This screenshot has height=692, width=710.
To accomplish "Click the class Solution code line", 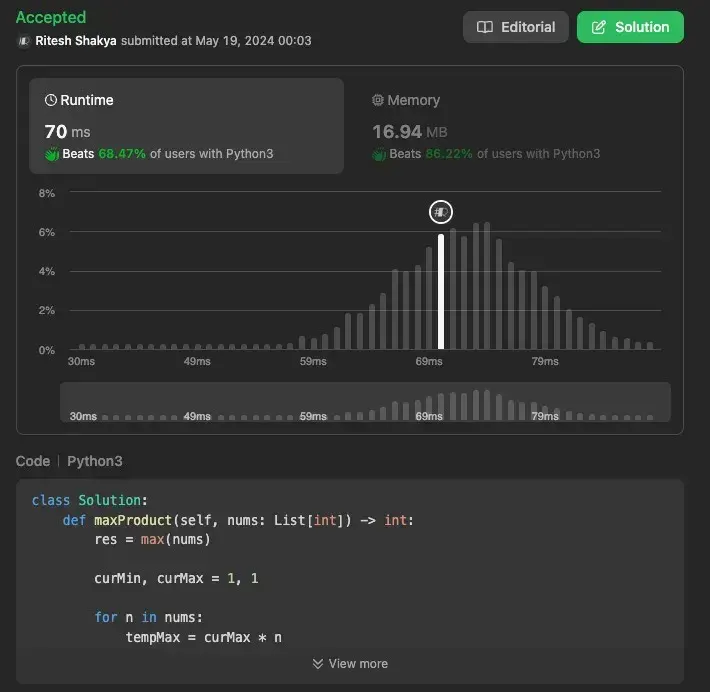I will (x=90, y=500).
